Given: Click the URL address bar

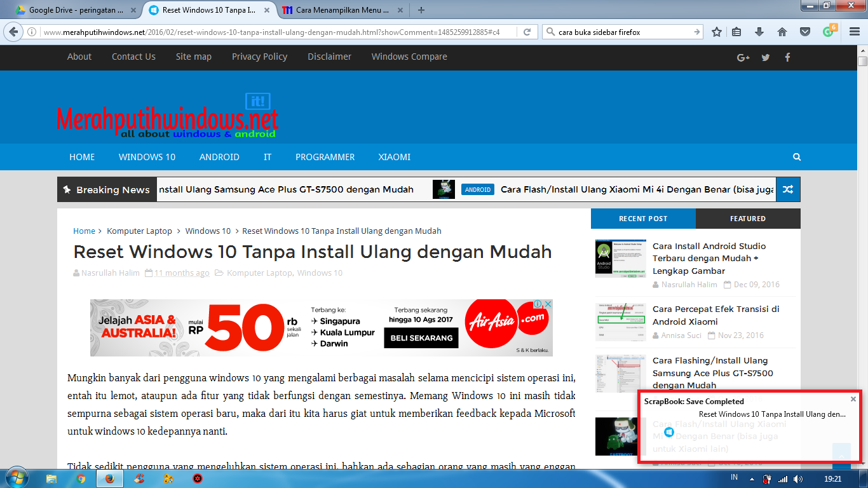Looking at the screenshot, I should 280,32.
